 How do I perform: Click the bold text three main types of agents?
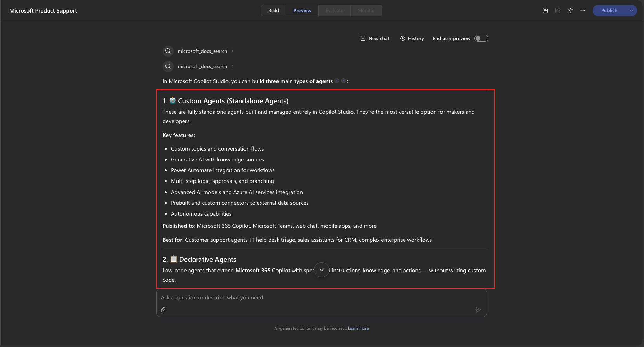[299, 81]
